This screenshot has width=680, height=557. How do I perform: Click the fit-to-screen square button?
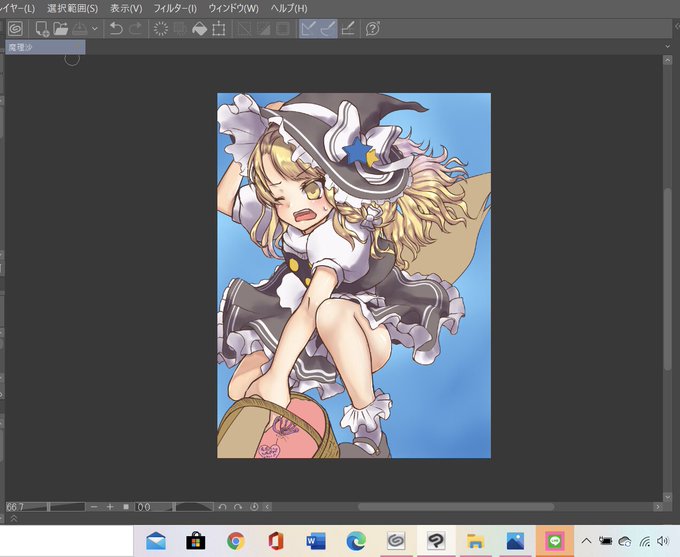click(x=126, y=507)
